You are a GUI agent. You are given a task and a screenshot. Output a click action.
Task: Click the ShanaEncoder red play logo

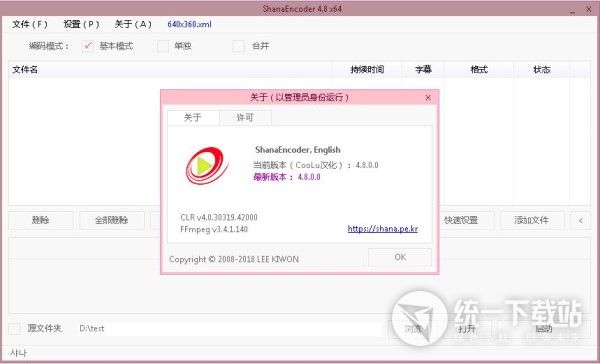[x=207, y=166]
